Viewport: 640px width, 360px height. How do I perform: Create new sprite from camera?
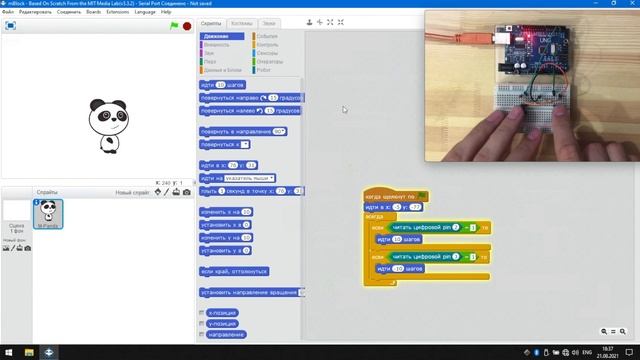pos(187,192)
